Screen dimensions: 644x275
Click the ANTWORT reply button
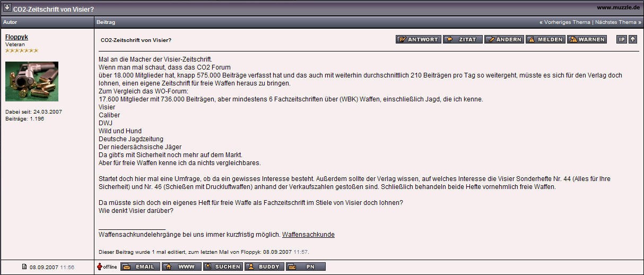418,40
